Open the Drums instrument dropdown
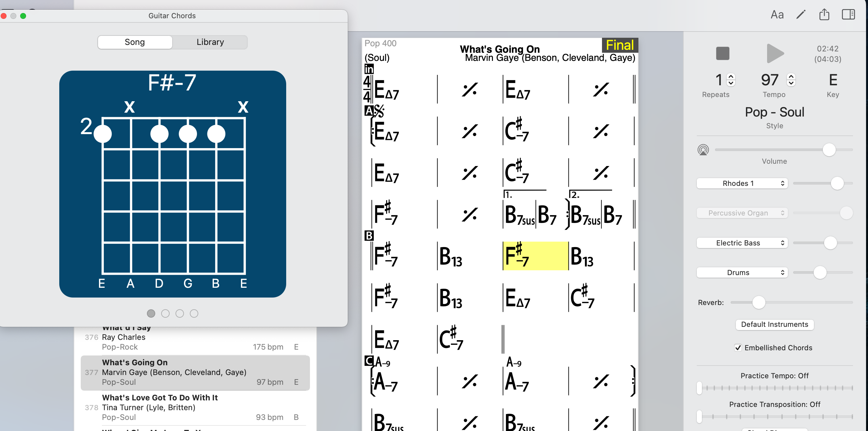This screenshot has height=431, width=868. pyautogui.click(x=742, y=272)
